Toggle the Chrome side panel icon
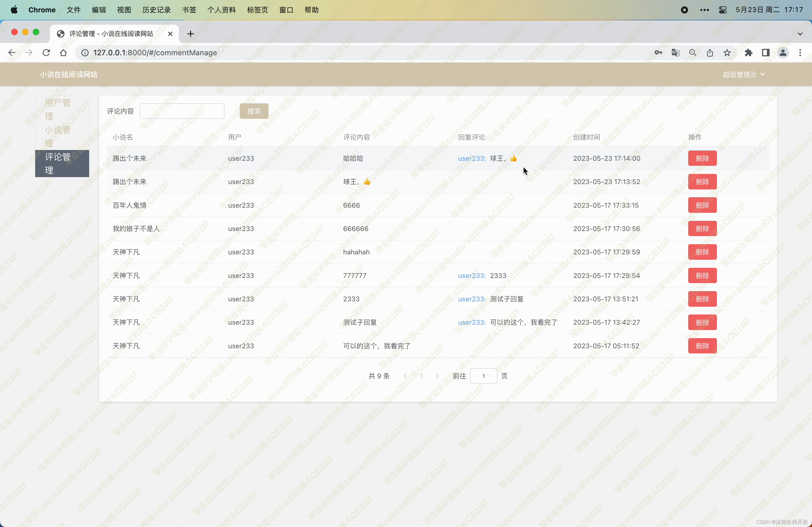 coord(766,53)
